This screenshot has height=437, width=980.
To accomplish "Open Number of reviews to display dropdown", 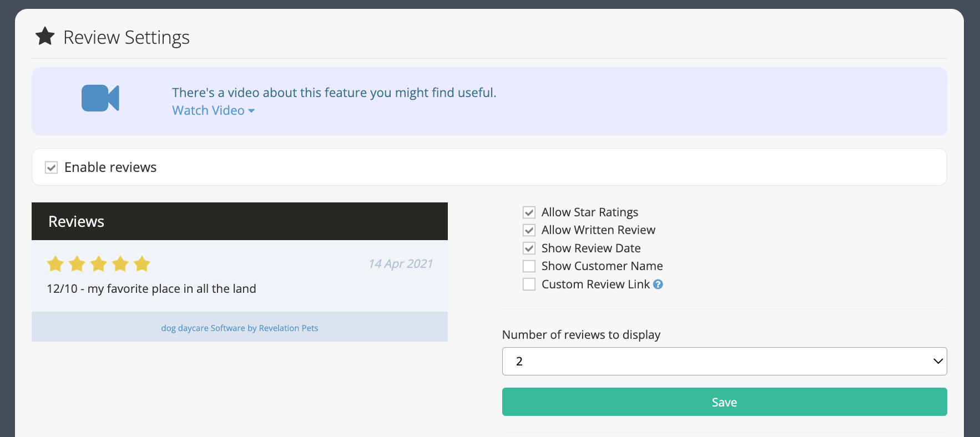I will tap(724, 361).
